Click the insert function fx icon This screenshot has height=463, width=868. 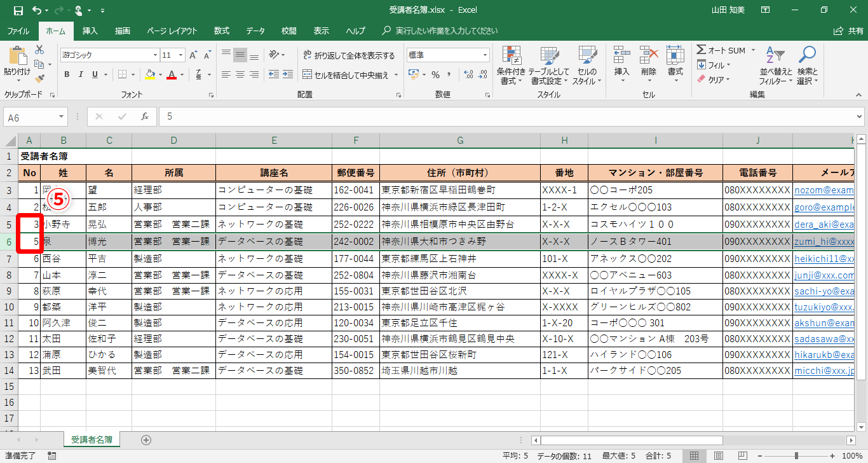pyautogui.click(x=145, y=117)
